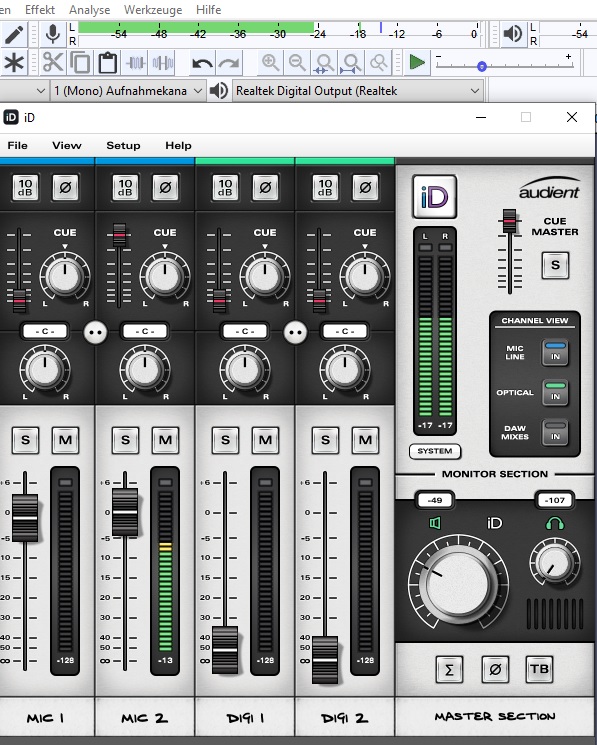Viewport: 597px width, 745px height.
Task: Open the Help menu in iD
Action: [x=179, y=145]
